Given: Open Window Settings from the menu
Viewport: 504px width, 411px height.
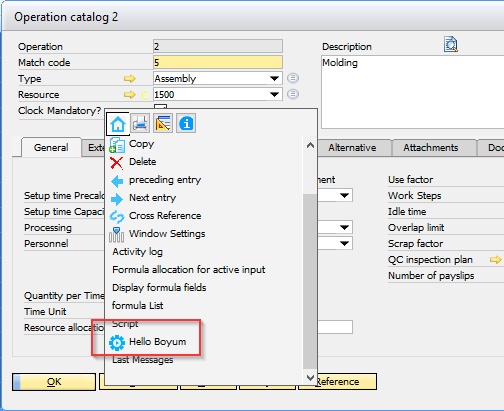Looking at the screenshot, I should (x=167, y=234).
